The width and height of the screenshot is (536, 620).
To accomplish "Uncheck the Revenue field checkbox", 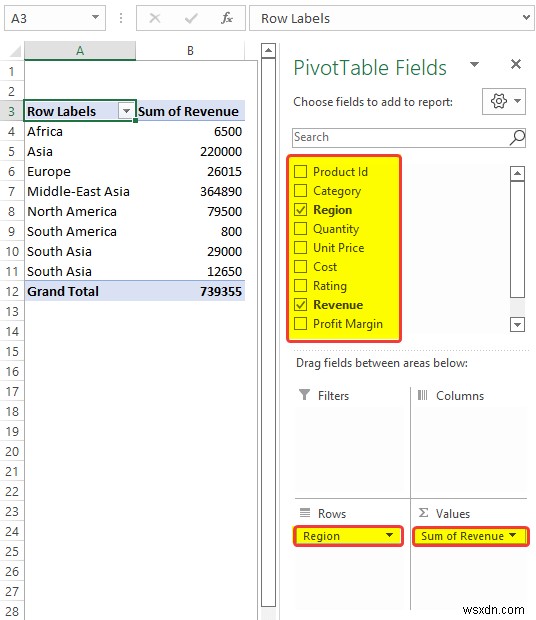I will pyautogui.click(x=300, y=304).
